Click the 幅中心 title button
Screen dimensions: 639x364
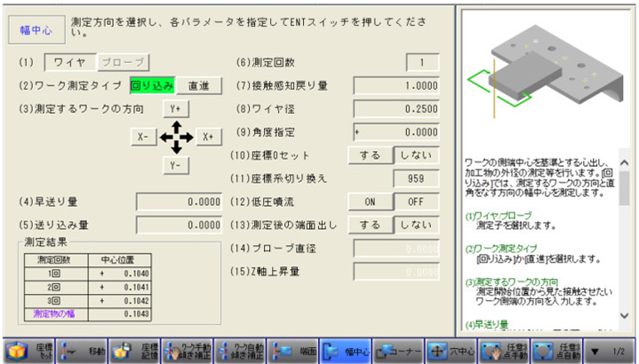36,30
